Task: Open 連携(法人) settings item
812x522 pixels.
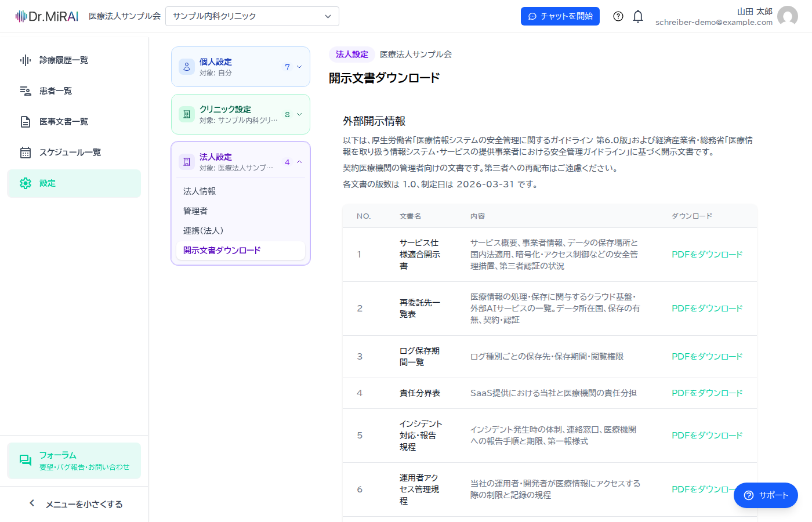Action: [241, 231]
